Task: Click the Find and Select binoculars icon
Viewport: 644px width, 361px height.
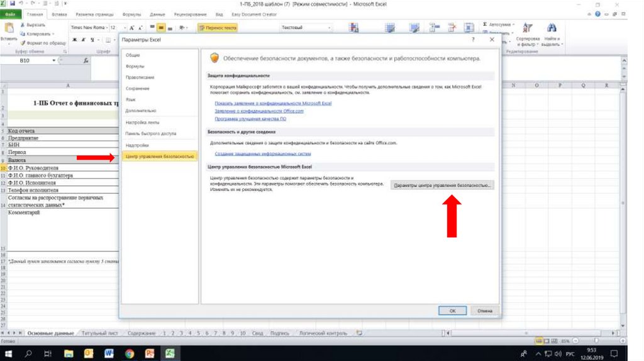Action: coord(552,28)
